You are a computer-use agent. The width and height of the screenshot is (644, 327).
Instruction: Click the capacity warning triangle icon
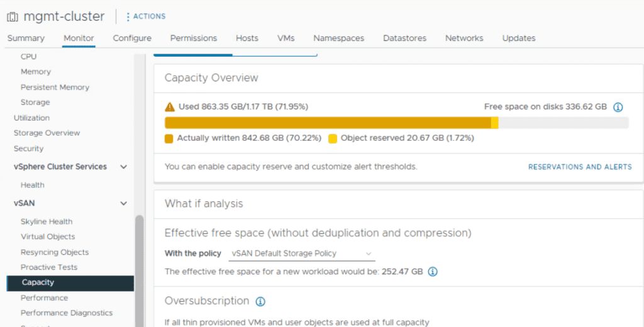(x=170, y=107)
